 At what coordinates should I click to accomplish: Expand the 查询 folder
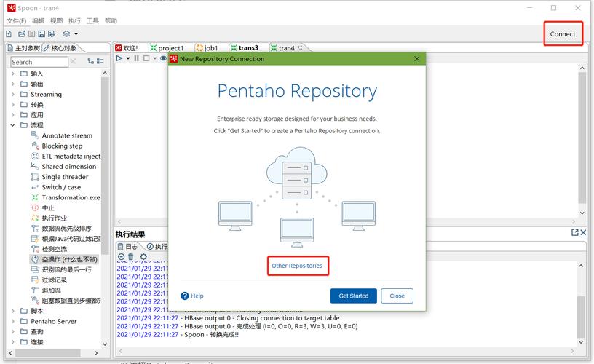pyautogui.click(x=12, y=331)
